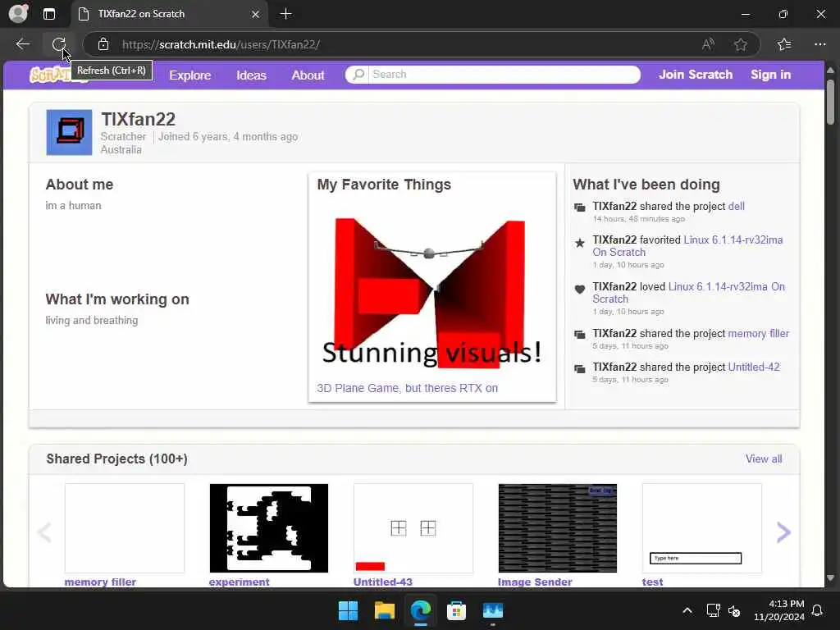840x630 pixels.
Task: Open the Image Sender title link
Action: 535,582
